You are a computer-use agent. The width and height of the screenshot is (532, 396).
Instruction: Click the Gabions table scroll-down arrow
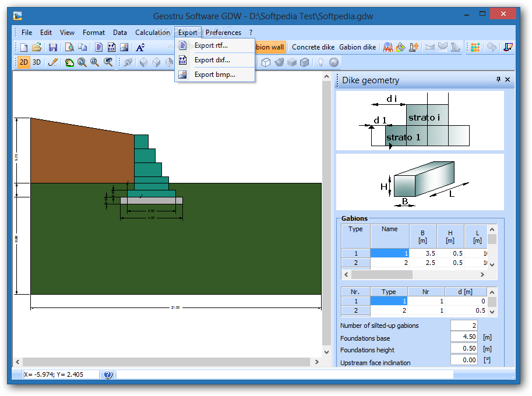point(492,265)
